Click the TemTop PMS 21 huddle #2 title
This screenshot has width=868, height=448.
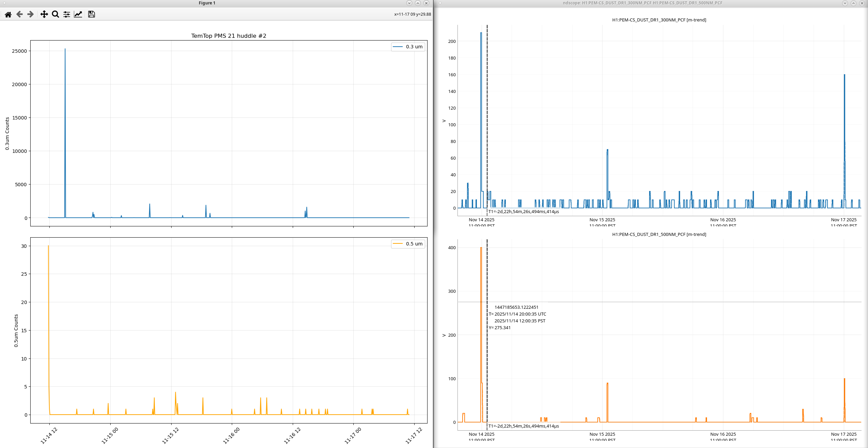click(228, 36)
